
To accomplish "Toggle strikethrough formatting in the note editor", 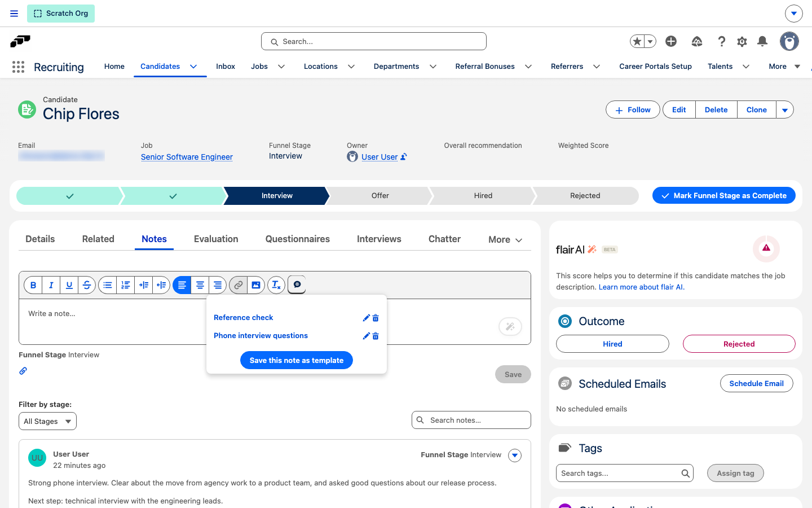I will [x=87, y=285].
